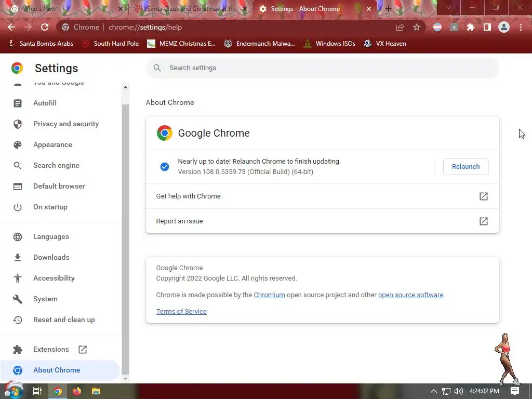Open VX Heaven bookmark
532x399 pixels.
(x=385, y=44)
